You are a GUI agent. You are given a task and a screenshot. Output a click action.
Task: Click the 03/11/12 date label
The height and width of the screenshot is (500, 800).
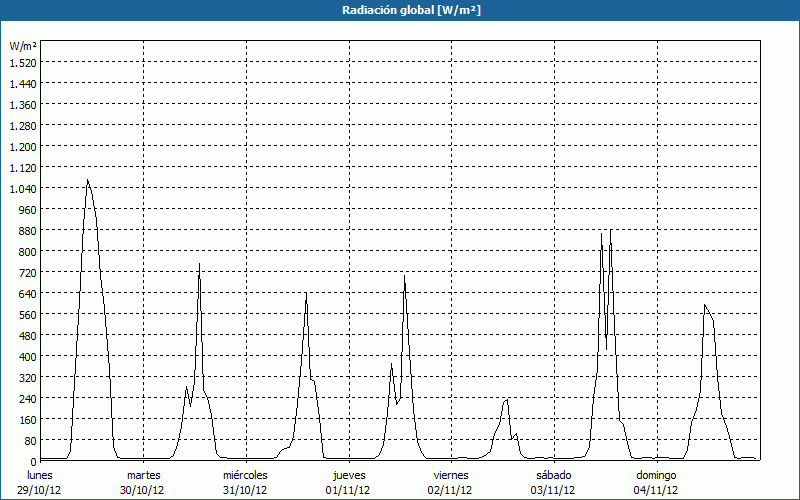point(553,490)
